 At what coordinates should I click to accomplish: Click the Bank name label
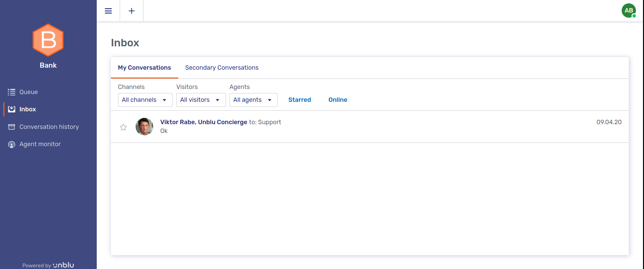coord(48,65)
